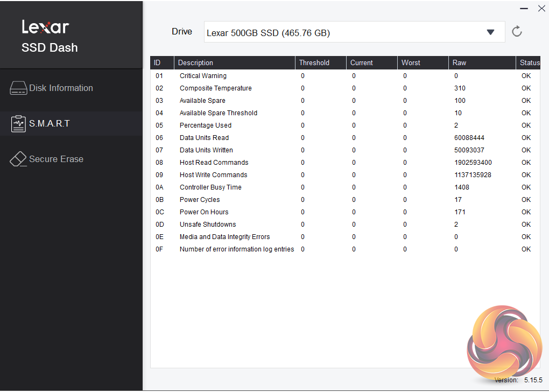The height and width of the screenshot is (392, 549).
Task: Select the Power On Hours row
Action: (345, 212)
